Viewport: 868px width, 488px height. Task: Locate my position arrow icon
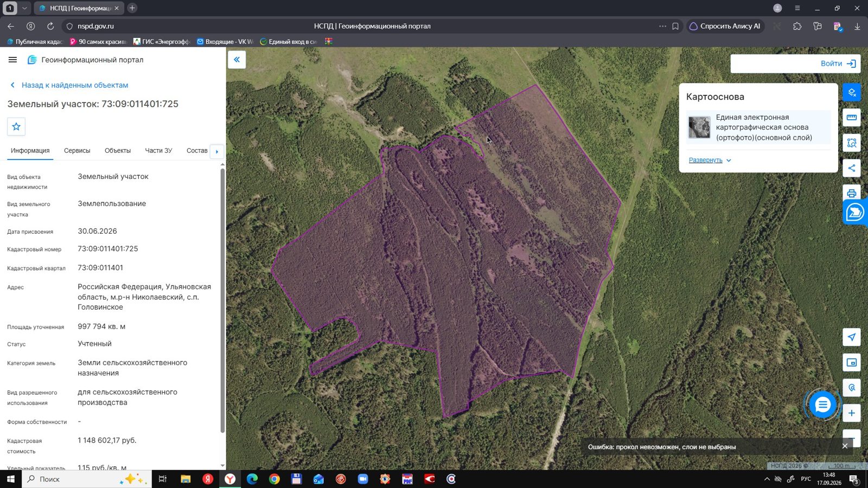click(851, 337)
